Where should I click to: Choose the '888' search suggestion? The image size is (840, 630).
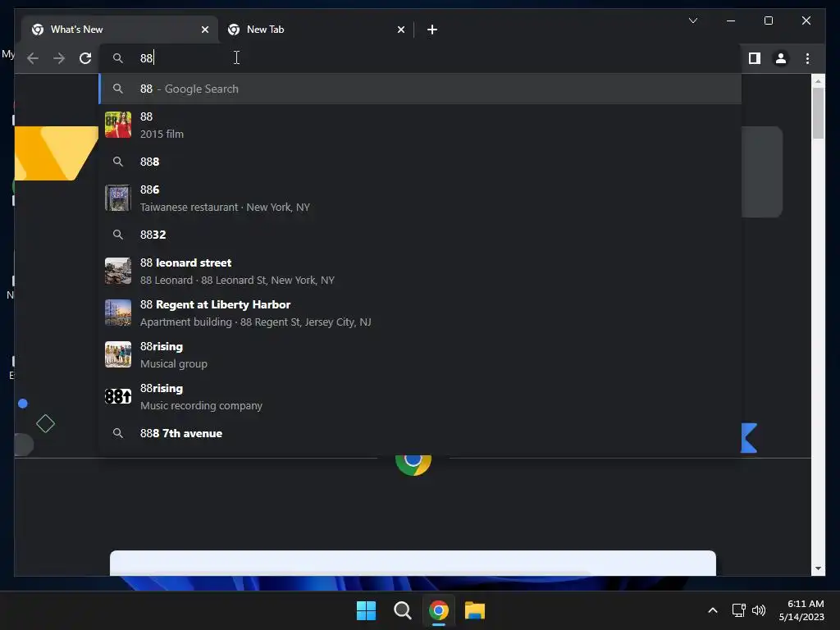coord(421,162)
